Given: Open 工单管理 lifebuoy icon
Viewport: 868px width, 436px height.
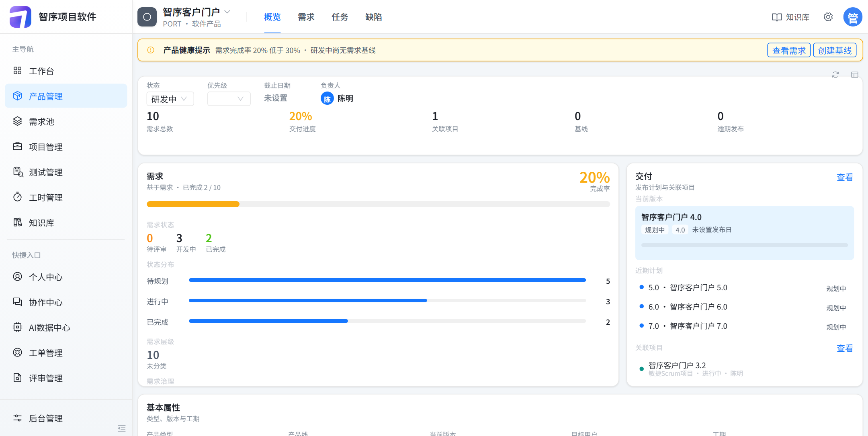Looking at the screenshot, I should click(17, 352).
